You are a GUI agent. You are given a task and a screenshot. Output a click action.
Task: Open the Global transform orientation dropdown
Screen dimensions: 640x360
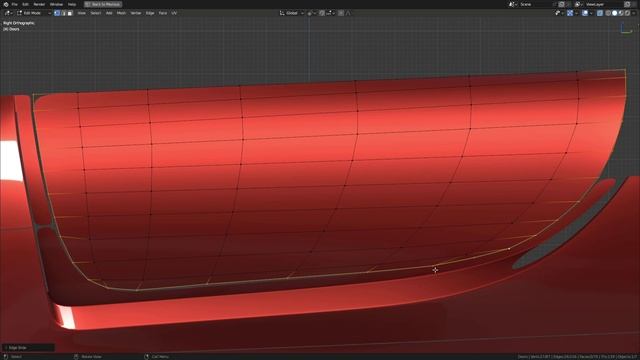click(291, 13)
